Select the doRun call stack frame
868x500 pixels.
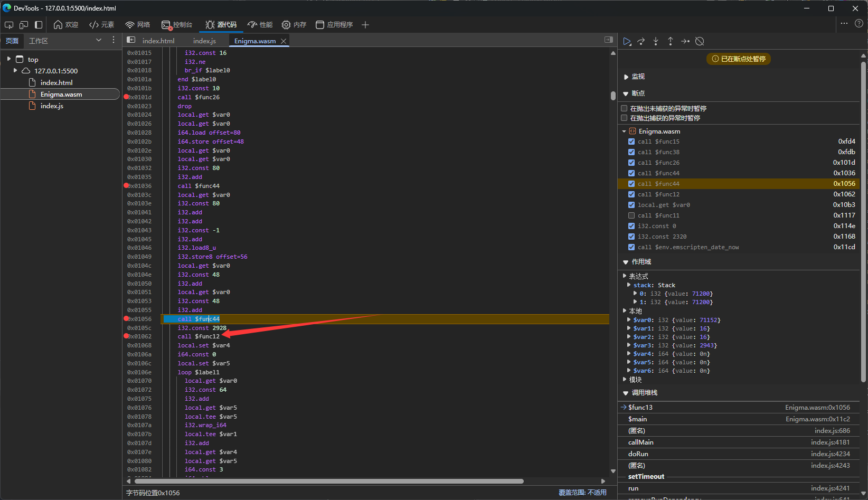point(739,454)
